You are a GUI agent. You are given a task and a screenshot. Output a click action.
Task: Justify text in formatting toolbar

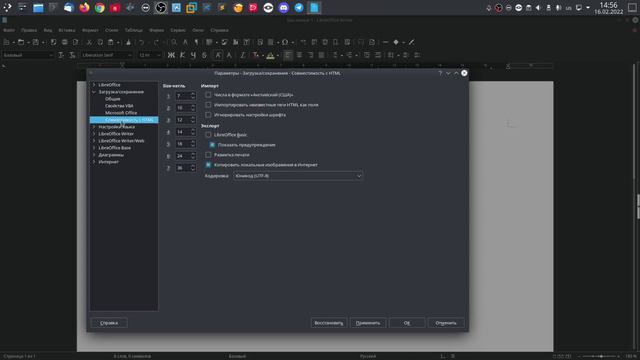321,55
